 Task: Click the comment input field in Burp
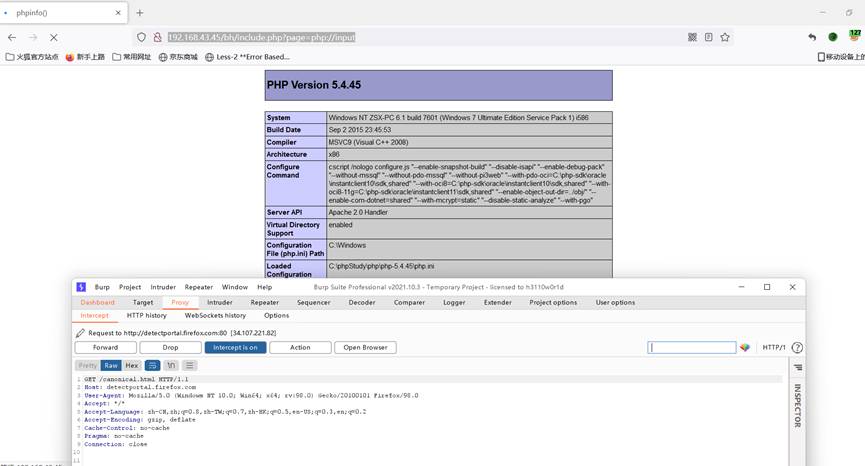point(692,347)
